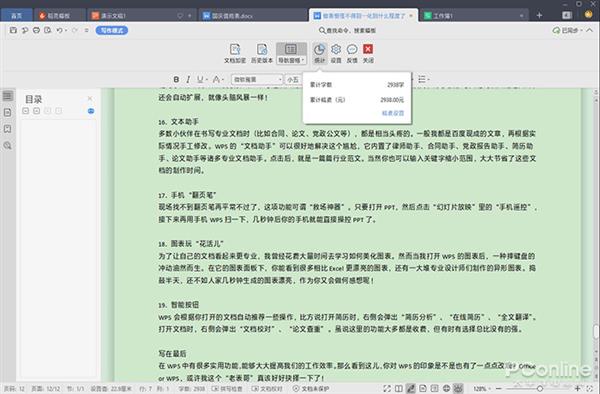Click the Undo arrow icon
The width and height of the screenshot is (600, 394).
click(x=59, y=30)
